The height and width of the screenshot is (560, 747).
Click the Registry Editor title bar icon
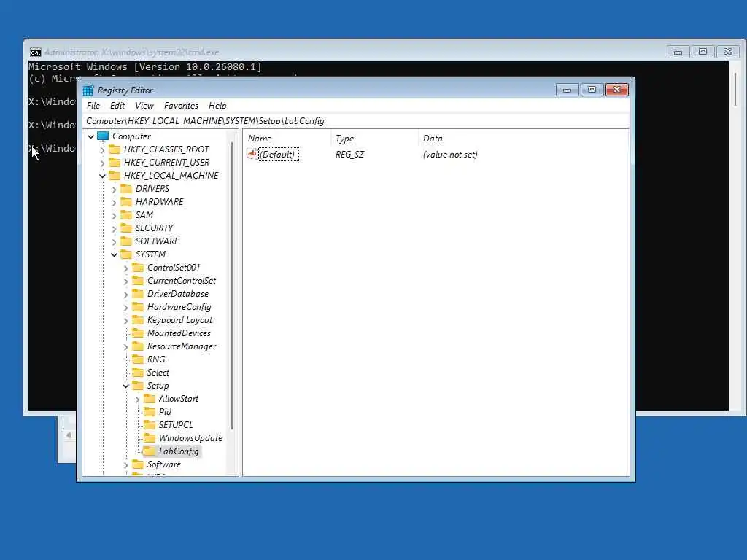(x=88, y=90)
